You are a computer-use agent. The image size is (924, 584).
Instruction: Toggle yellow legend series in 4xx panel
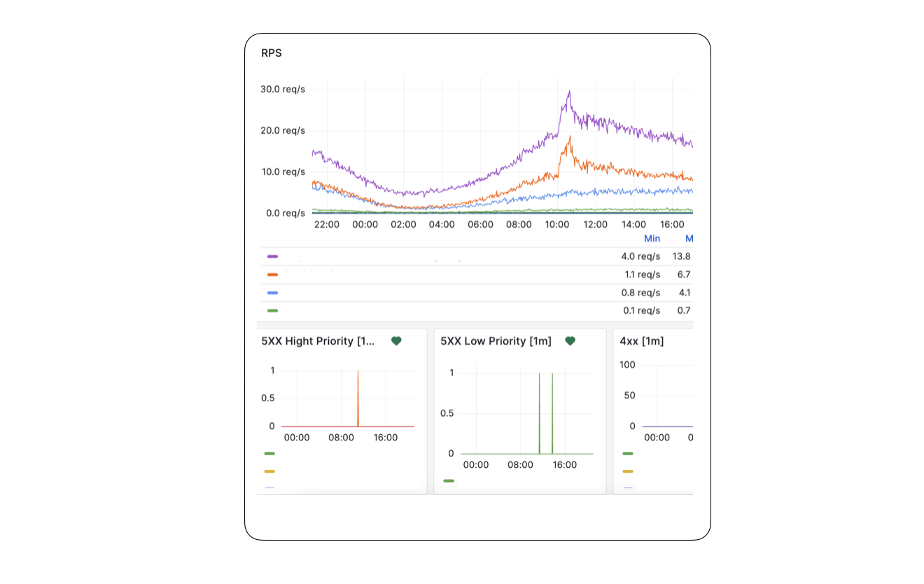point(628,471)
